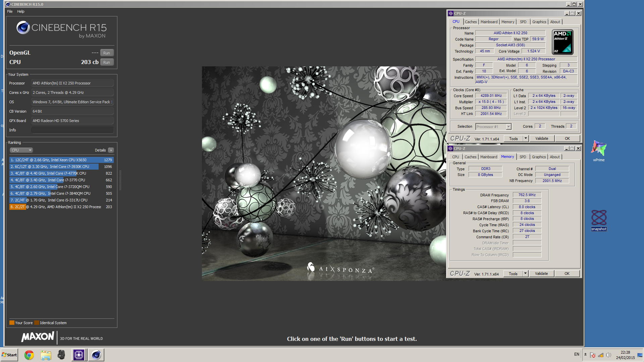
Task: Open Processor #1 selection dropdown
Action: tap(493, 127)
